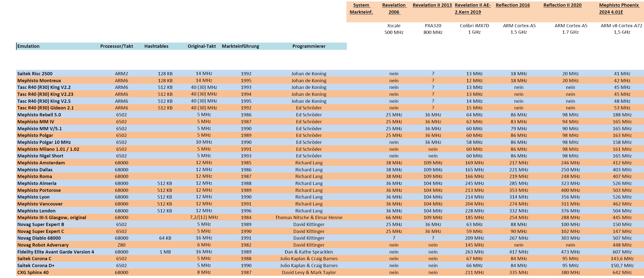Click the Saitek Risc 2500 row name
The height and width of the screenshot is (278, 644).
(x=35, y=74)
